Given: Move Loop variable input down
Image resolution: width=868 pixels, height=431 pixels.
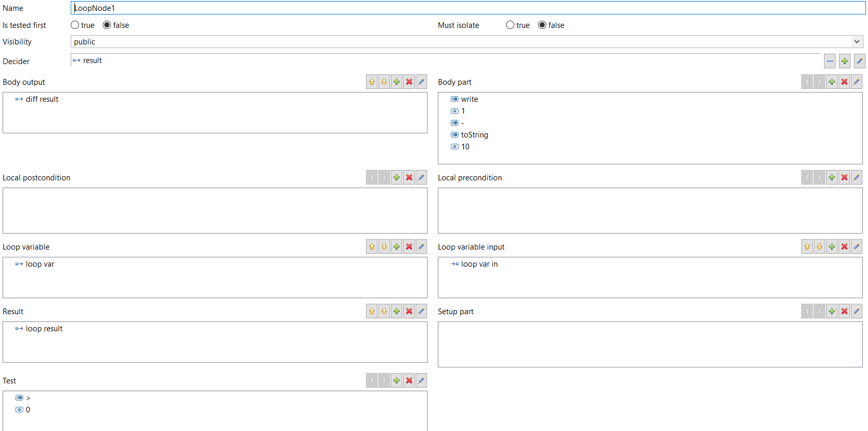Looking at the screenshot, I should [819, 247].
